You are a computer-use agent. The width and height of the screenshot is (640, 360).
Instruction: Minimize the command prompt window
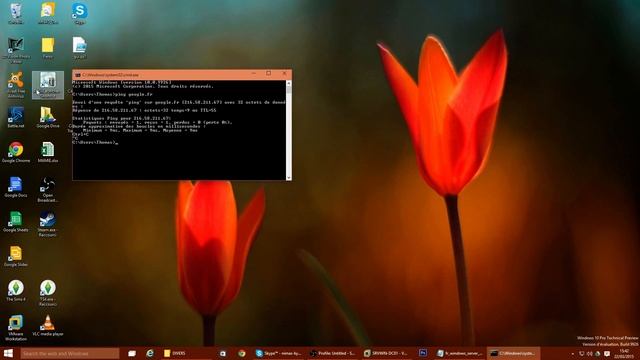click(x=254, y=73)
